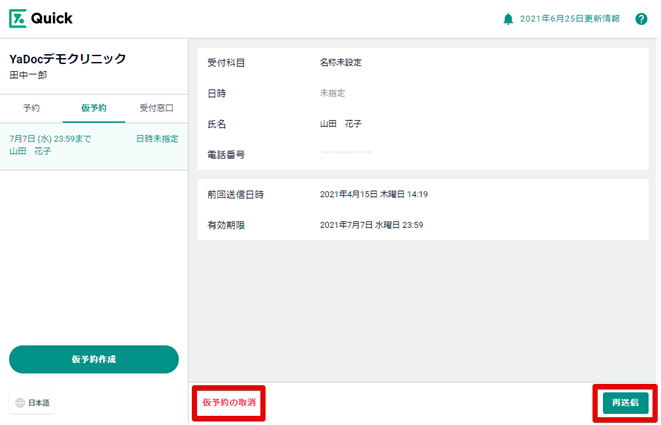661x425 pixels.
Task: Click the 未指定 value in the 日時 row
Action: coord(332,93)
